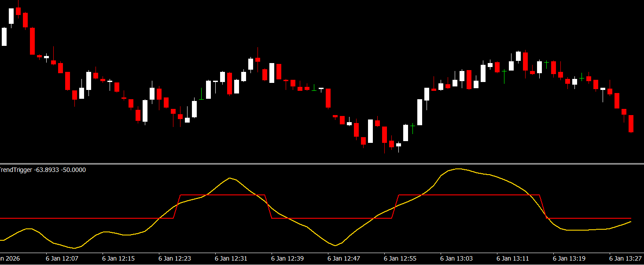Click the tall white candle after 12:55
The height and width of the screenshot is (265, 644).
[x=420, y=112]
